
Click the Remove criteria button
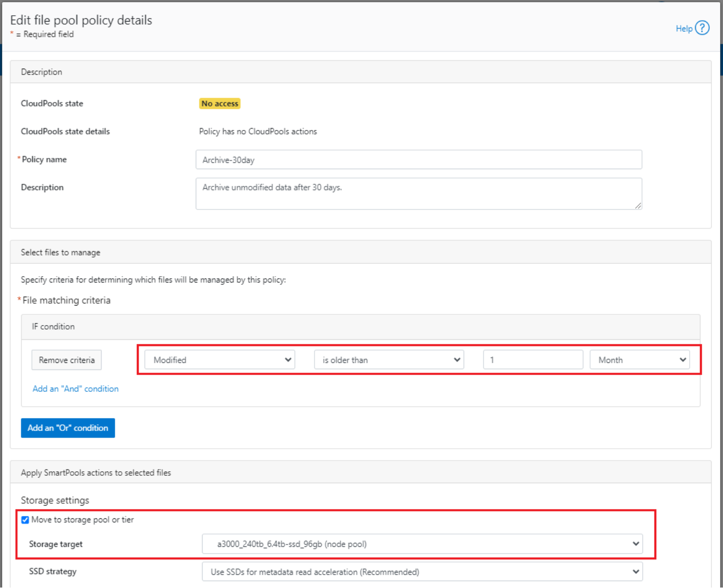click(67, 360)
